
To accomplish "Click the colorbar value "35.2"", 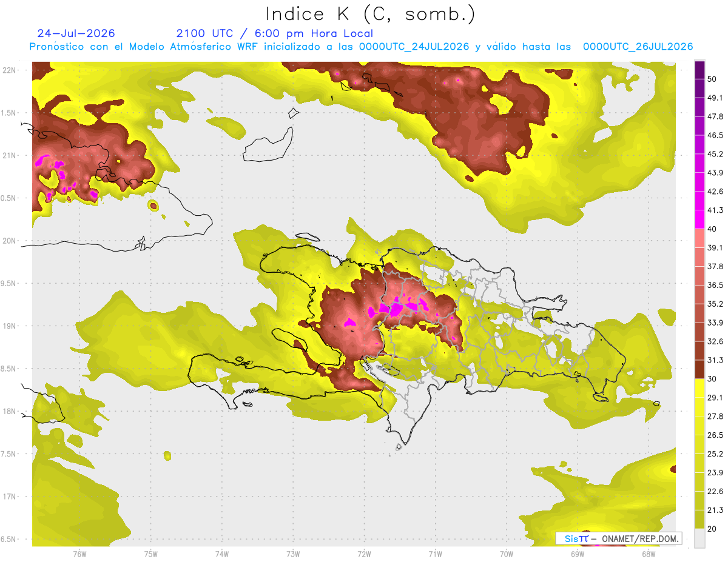I will pos(715,304).
